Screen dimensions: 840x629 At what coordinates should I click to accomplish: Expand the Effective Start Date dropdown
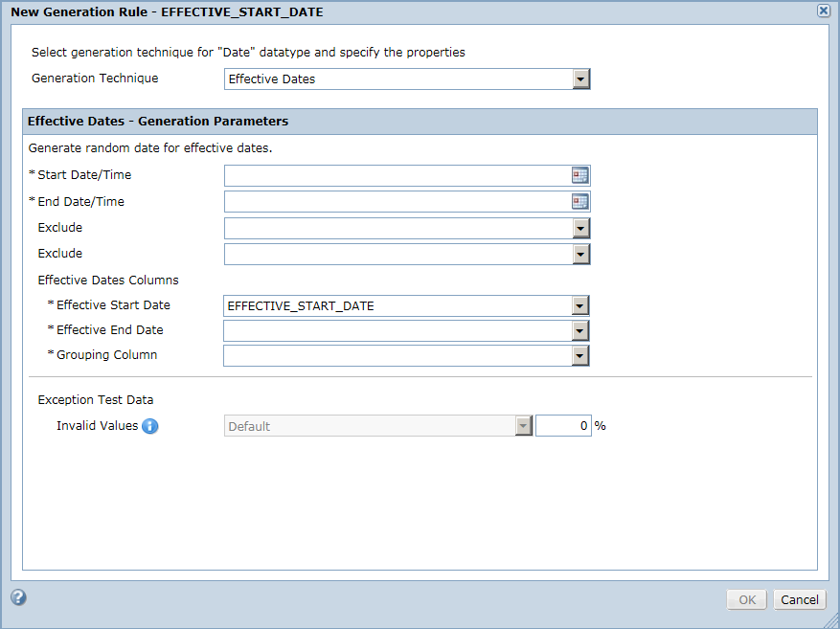[579, 305]
